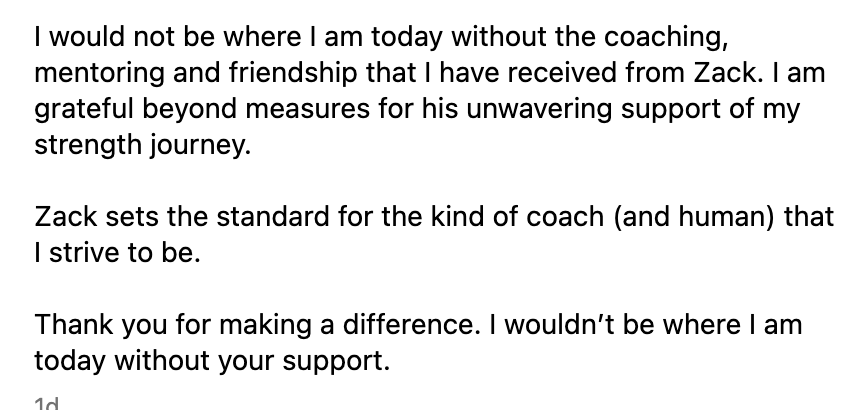Click the '1d' timestamp below the comment
This screenshot has height=410, width=858.
tap(47, 404)
